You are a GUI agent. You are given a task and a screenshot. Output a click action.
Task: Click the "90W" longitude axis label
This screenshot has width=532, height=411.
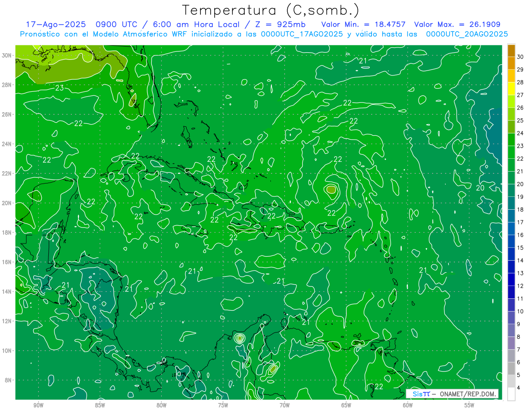pyautogui.click(x=38, y=405)
